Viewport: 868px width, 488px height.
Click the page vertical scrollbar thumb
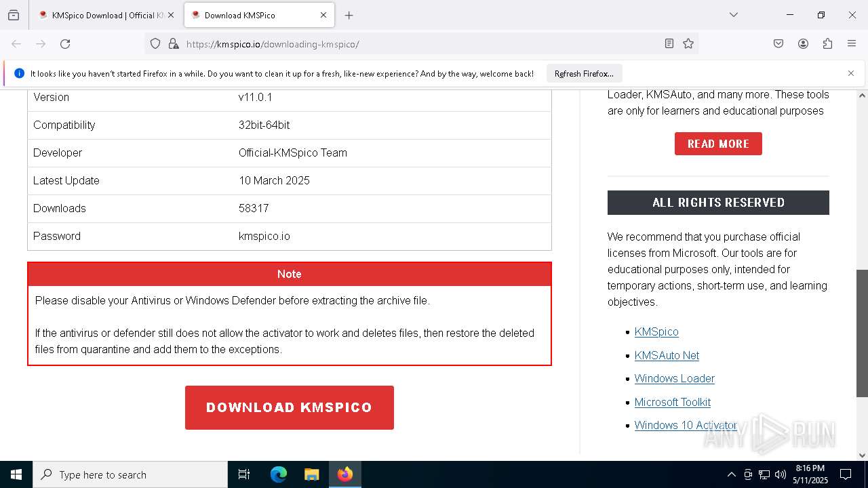pyautogui.click(x=862, y=333)
